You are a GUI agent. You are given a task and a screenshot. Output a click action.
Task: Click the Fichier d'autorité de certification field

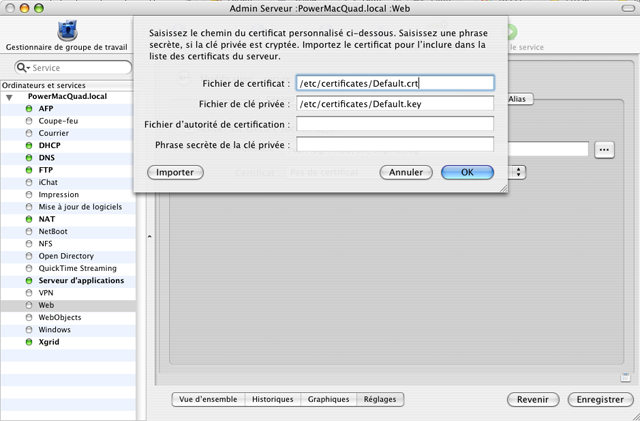395,124
